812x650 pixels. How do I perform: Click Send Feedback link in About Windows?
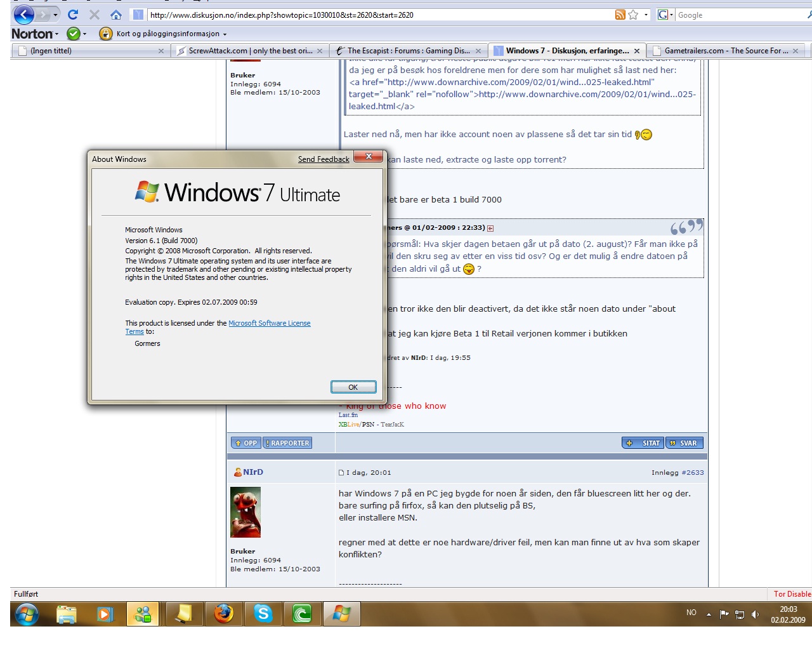pos(324,159)
